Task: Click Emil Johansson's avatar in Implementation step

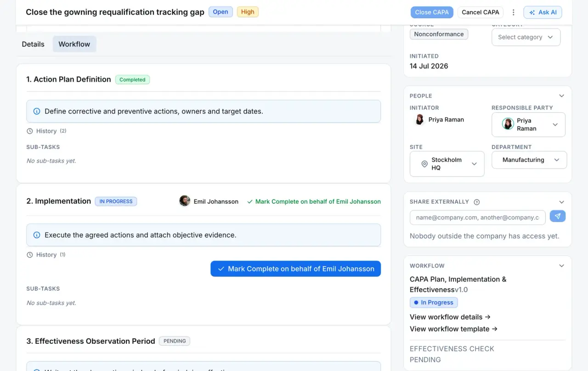Action: [185, 201]
